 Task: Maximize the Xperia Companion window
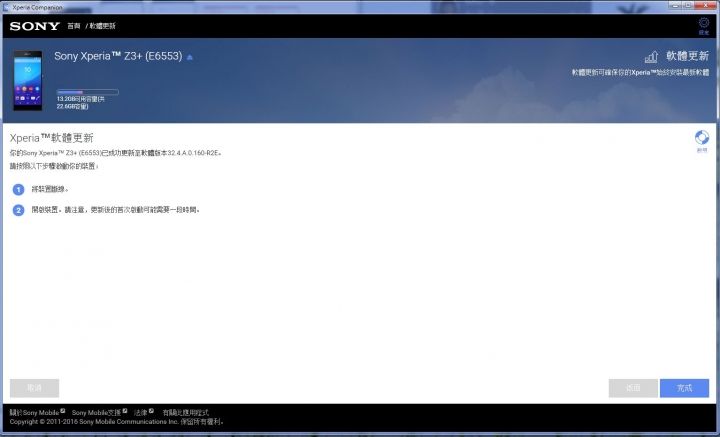(x=688, y=6)
